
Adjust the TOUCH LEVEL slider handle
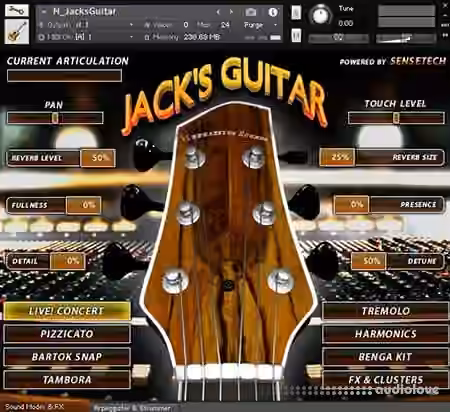[396, 117]
